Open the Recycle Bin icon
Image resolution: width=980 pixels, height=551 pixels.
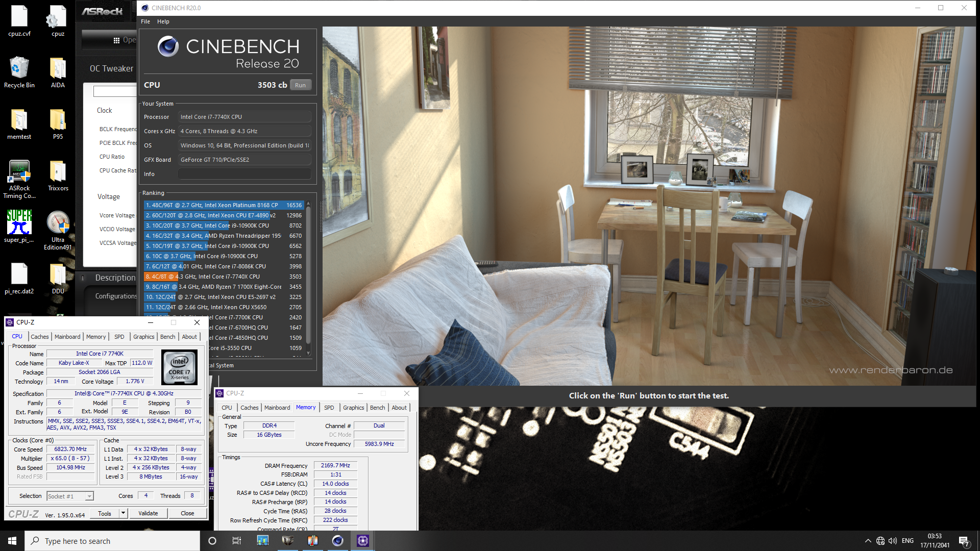[19, 72]
